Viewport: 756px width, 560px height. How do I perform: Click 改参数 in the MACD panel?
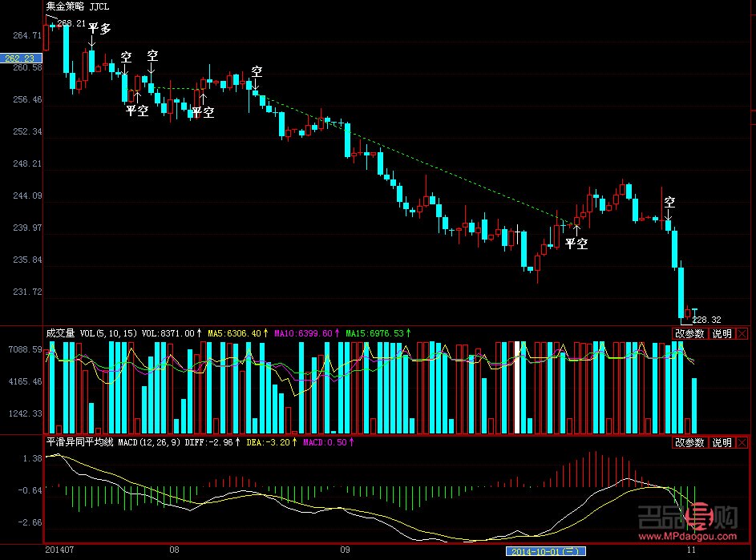689,442
